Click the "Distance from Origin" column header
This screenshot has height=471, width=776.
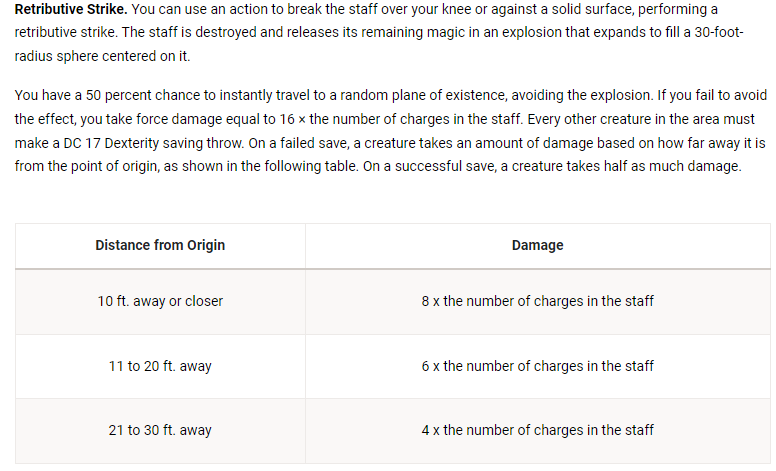point(160,245)
